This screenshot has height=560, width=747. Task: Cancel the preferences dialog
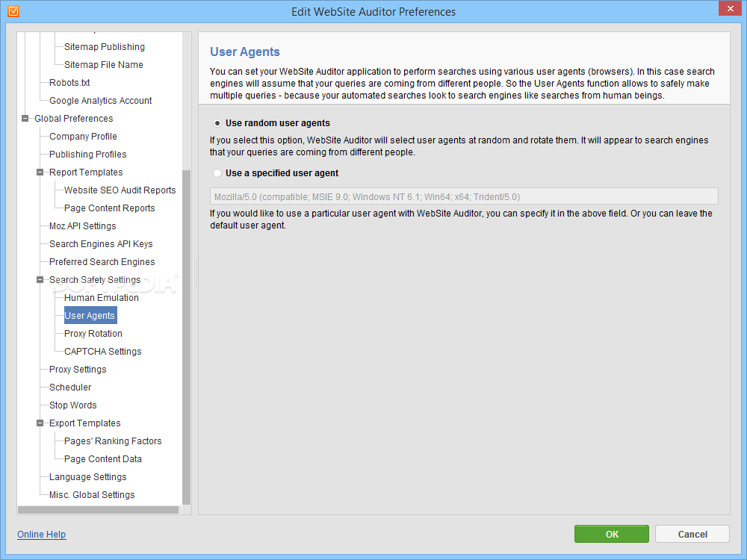click(x=692, y=535)
